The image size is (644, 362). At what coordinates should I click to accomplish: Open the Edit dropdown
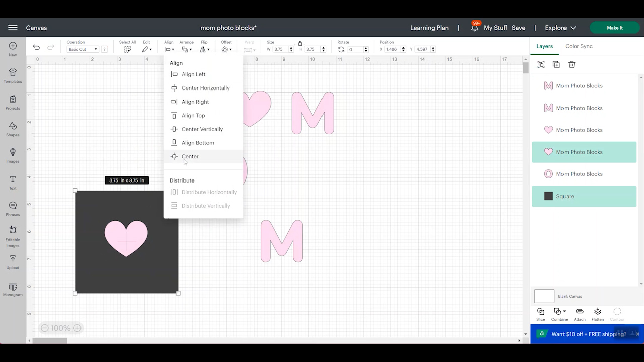147,49
